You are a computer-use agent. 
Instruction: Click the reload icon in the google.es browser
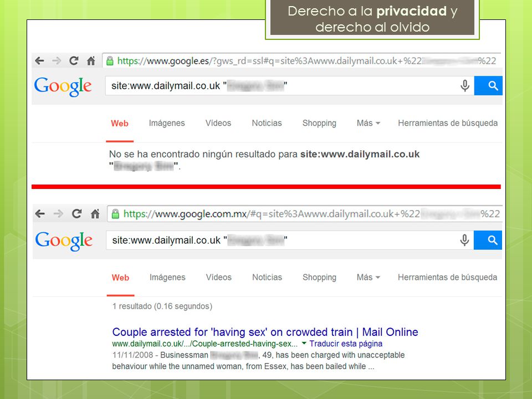coord(74,61)
